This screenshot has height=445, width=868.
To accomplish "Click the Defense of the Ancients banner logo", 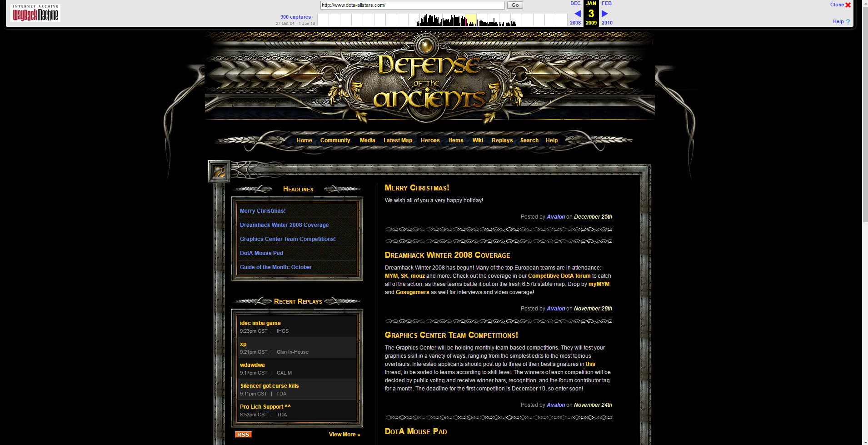I will 429,77.
